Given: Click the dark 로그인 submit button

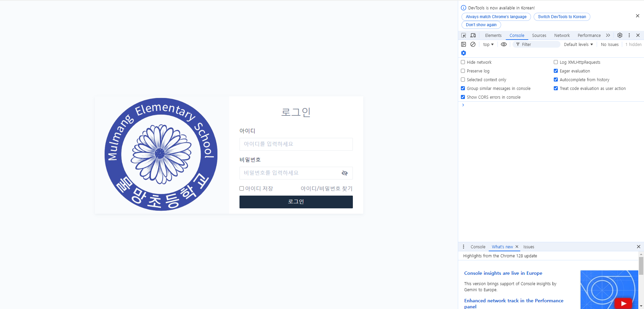Looking at the screenshot, I should point(296,202).
